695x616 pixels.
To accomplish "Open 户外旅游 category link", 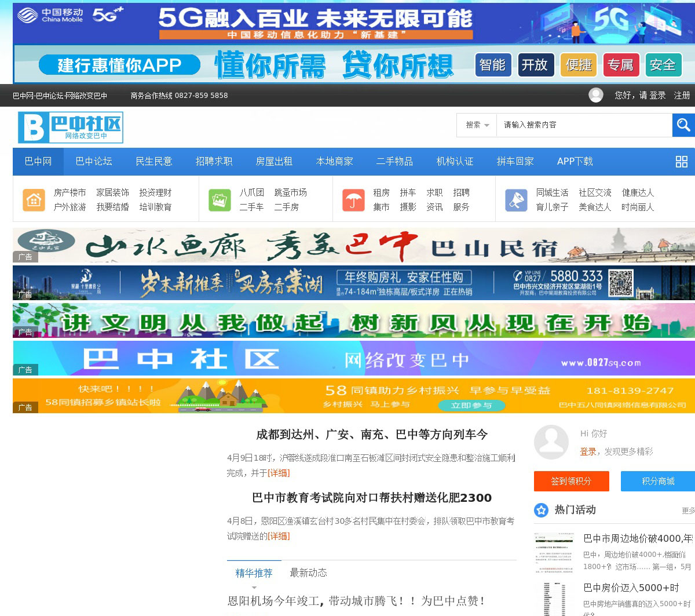I will point(69,207).
